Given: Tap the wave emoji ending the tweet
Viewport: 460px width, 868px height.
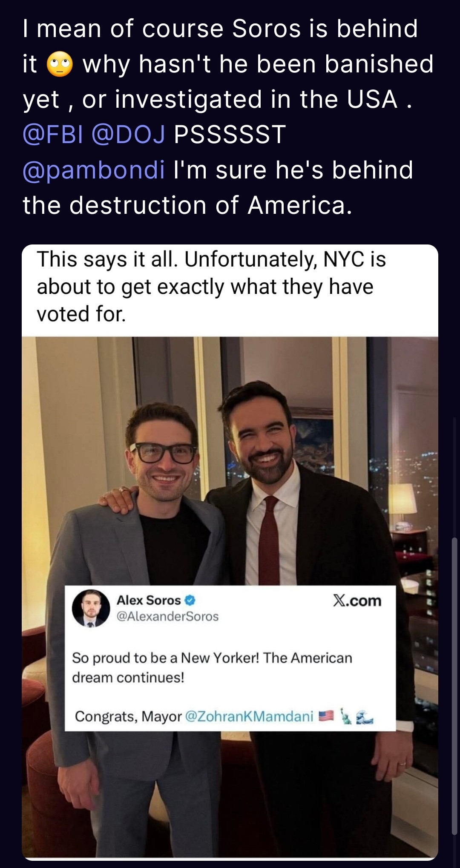Looking at the screenshot, I should [x=365, y=716].
